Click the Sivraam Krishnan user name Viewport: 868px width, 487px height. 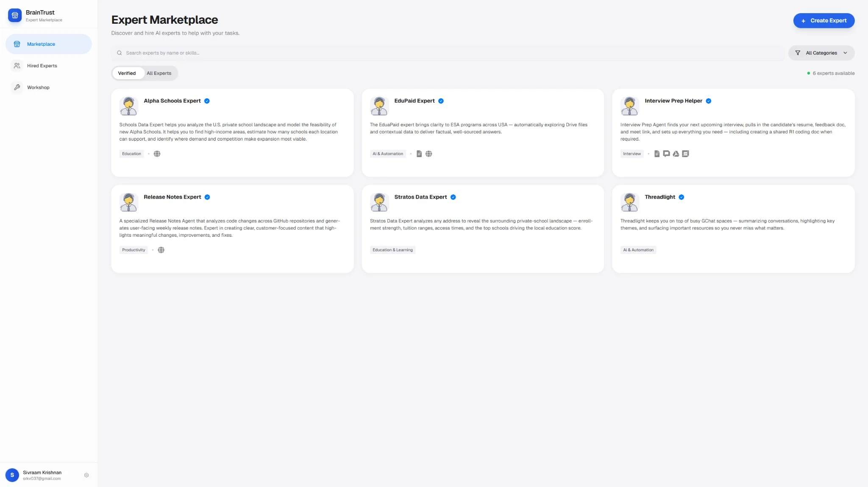pos(42,473)
